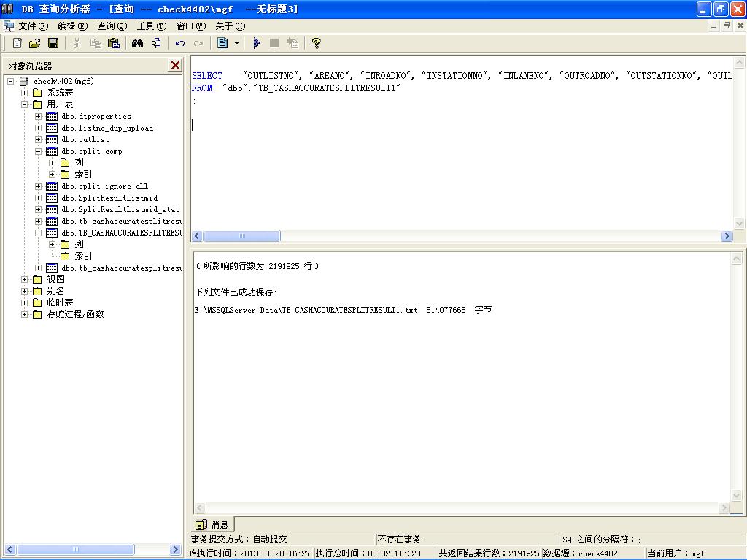
Task: Collapse the dbo.split_comp table node
Action: (x=39, y=151)
